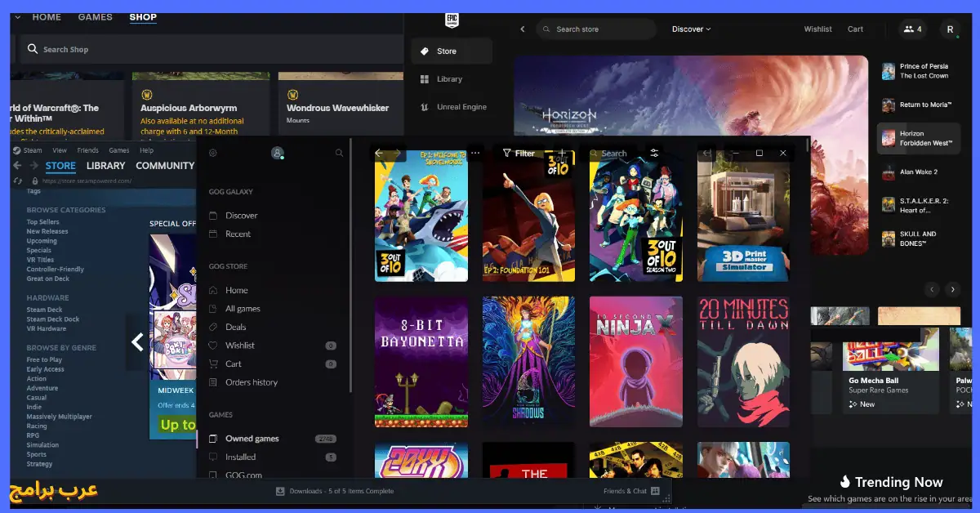Click GOG Galaxy library forward arrow
Viewport: 980px width, 513px height.
(398, 153)
